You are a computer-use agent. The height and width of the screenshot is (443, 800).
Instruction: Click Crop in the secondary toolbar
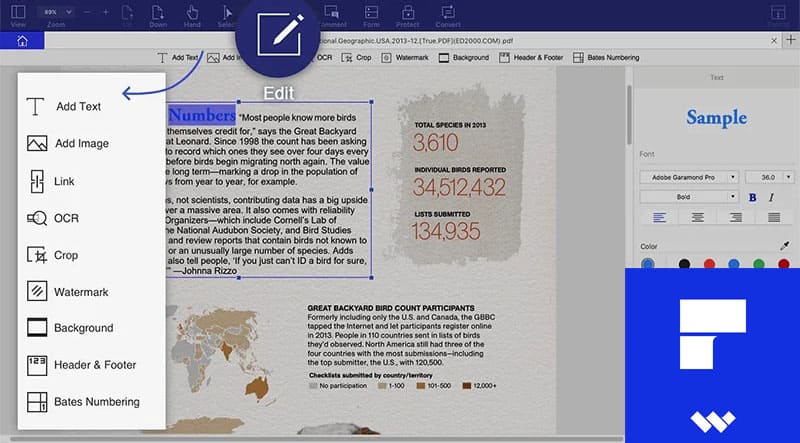coord(357,58)
